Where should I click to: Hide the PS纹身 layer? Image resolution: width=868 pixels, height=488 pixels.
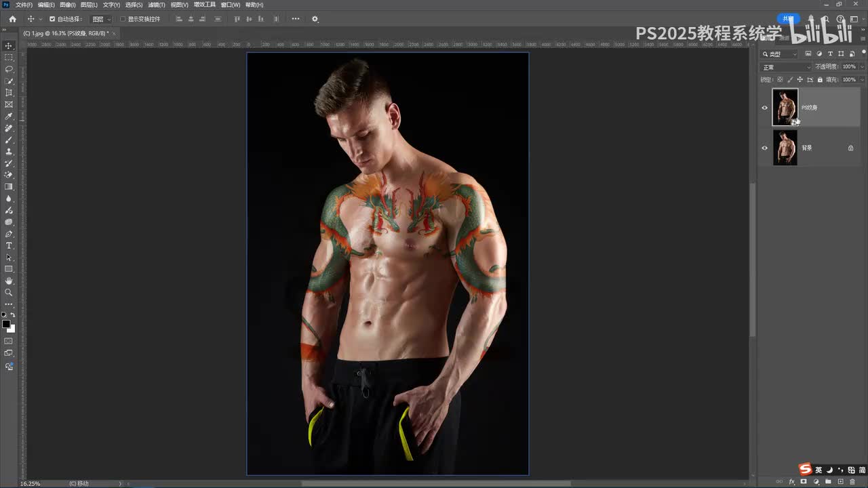click(x=765, y=108)
